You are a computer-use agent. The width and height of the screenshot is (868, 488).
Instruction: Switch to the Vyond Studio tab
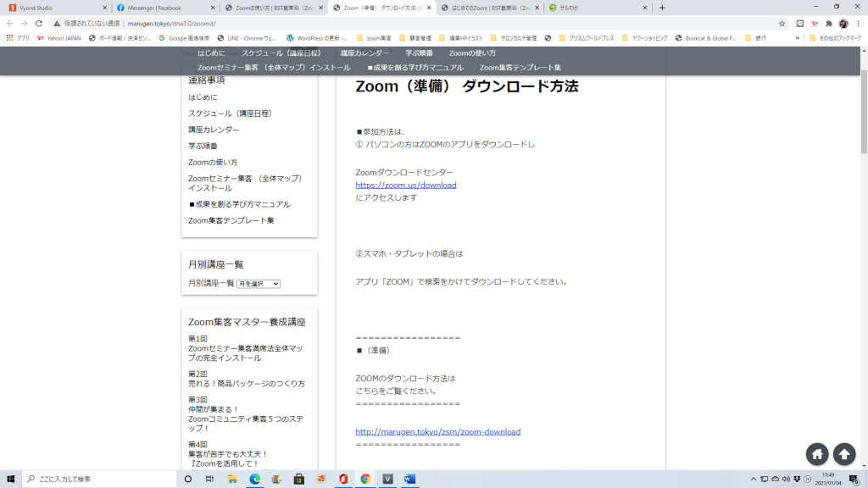pyautogui.click(x=55, y=8)
